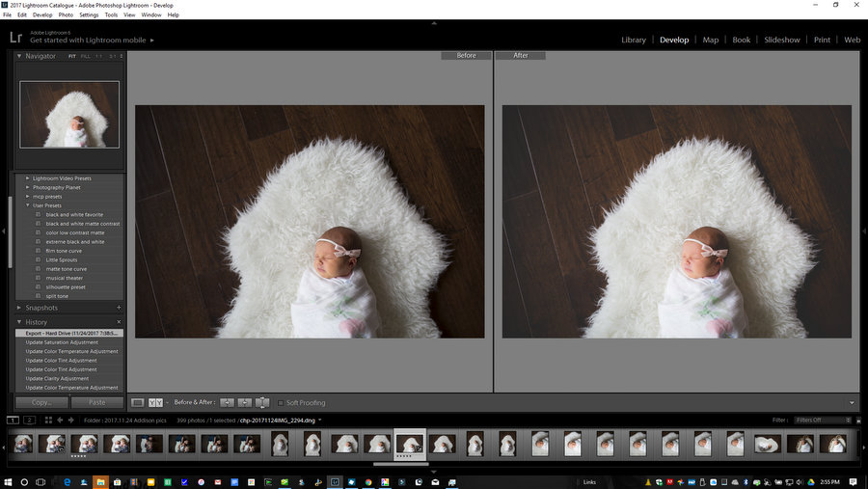This screenshot has width=868, height=489.
Task: Click Bluetooth tray icon
Action: pos(746,482)
